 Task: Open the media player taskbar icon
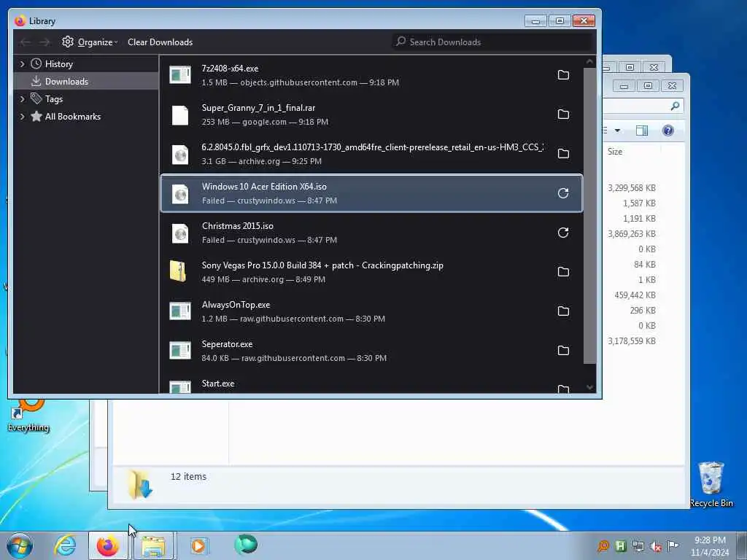coord(198,545)
